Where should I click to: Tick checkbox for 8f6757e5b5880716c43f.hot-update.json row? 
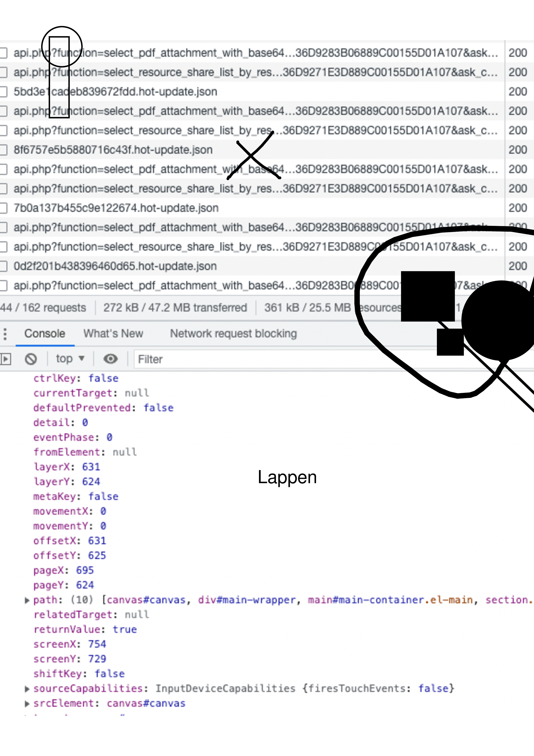(3, 150)
